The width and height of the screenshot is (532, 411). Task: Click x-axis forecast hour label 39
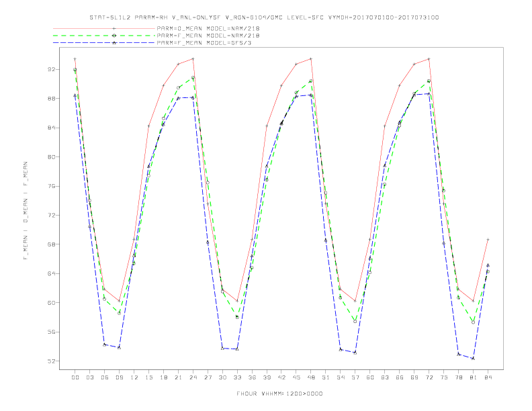267,377
